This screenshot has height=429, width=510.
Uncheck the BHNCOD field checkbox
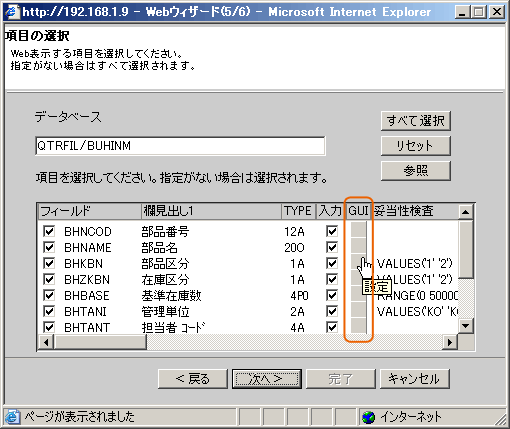tap(49, 231)
